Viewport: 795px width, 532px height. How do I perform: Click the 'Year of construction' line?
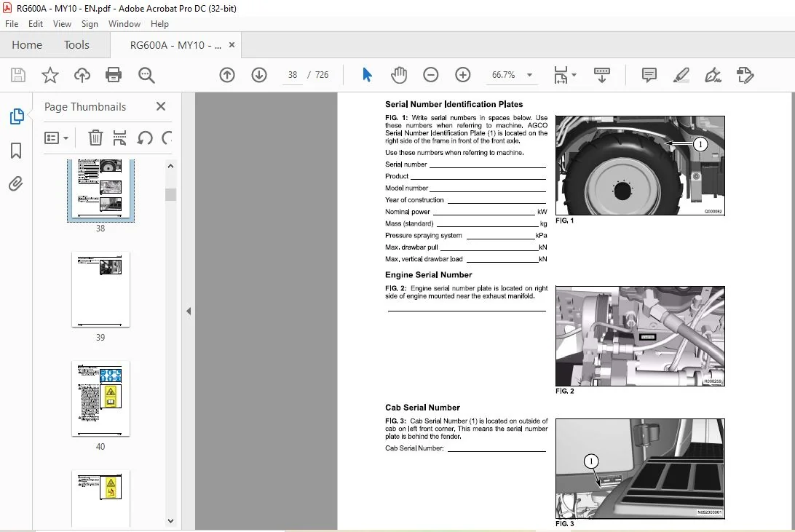[465, 200]
